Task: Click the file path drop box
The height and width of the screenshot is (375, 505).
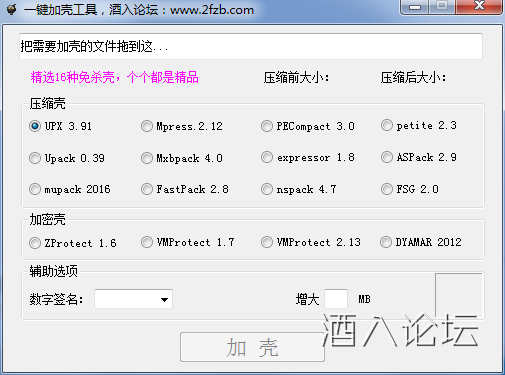Action: [x=251, y=46]
